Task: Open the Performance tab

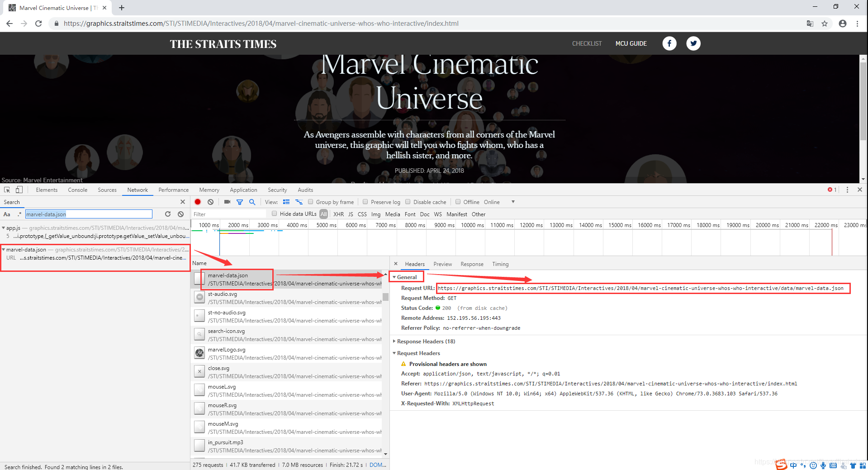Action: click(174, 190)
